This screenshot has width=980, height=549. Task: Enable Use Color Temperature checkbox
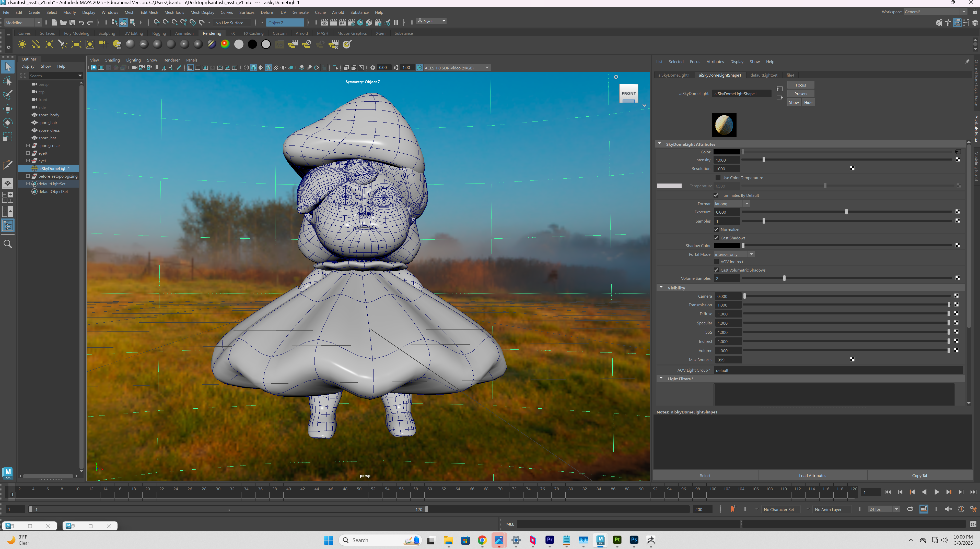point(717,178)
